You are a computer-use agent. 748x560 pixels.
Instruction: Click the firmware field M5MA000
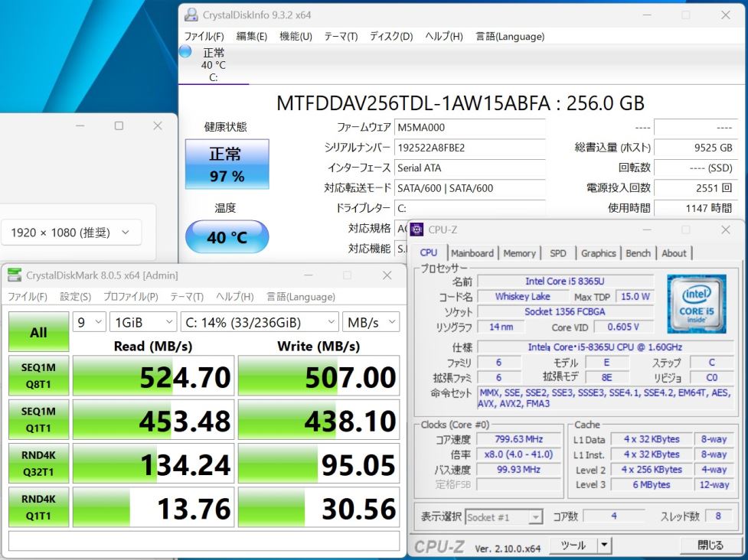tap(470, 127)
